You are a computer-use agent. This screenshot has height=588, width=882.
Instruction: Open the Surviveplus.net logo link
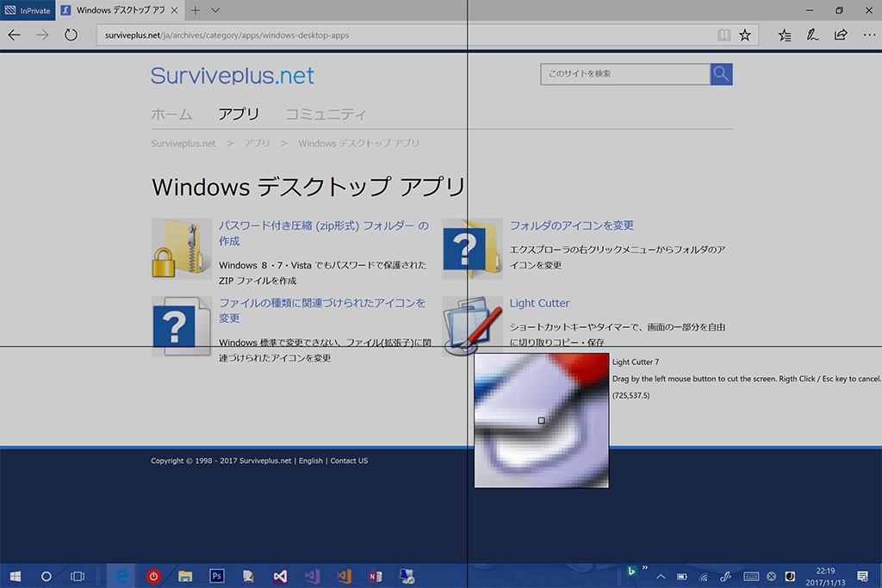(x=233, y=76)
